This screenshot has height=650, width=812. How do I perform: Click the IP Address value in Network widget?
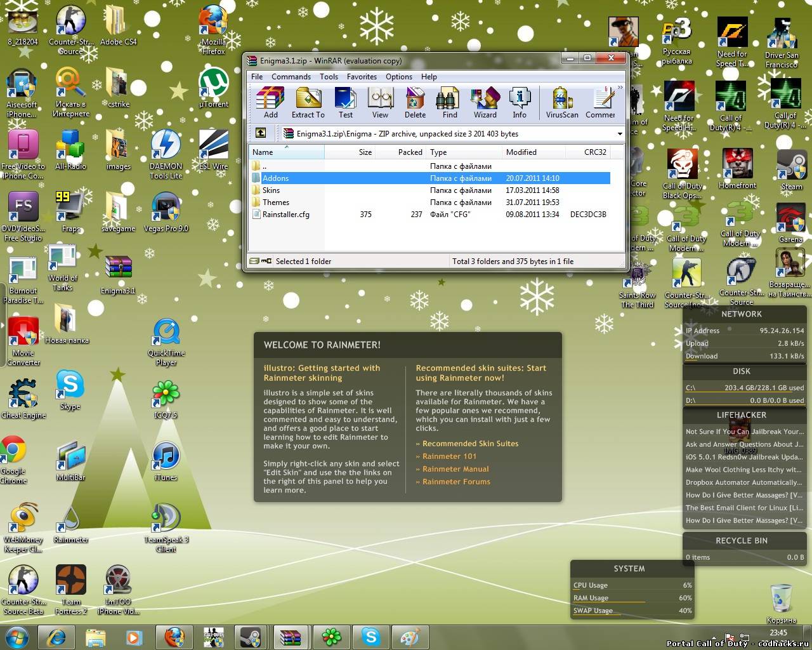[x=782, y=331]
